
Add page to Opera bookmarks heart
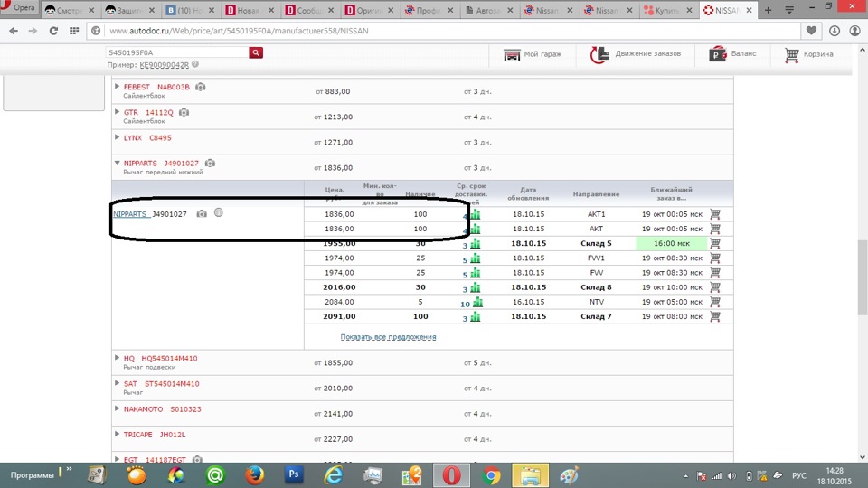812,31
